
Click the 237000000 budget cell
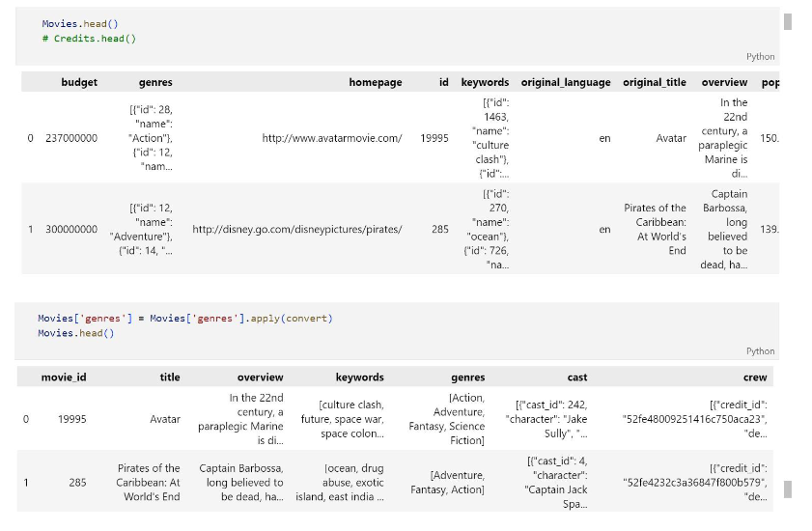(71, 138)
